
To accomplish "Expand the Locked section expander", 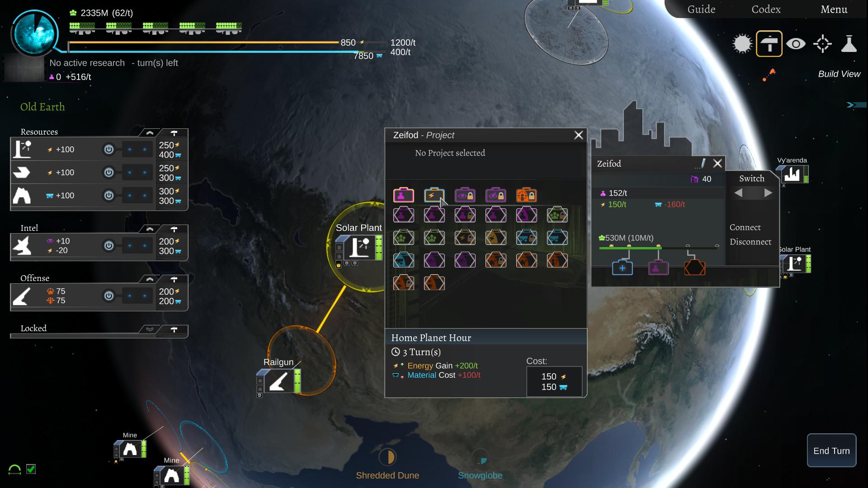I will (149, 328).
